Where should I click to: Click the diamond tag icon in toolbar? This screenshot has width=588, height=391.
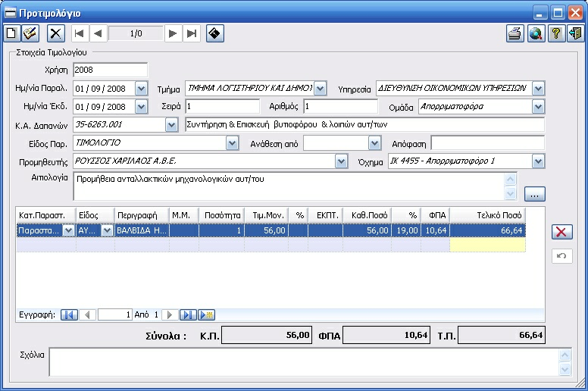[x=215, y=33]
